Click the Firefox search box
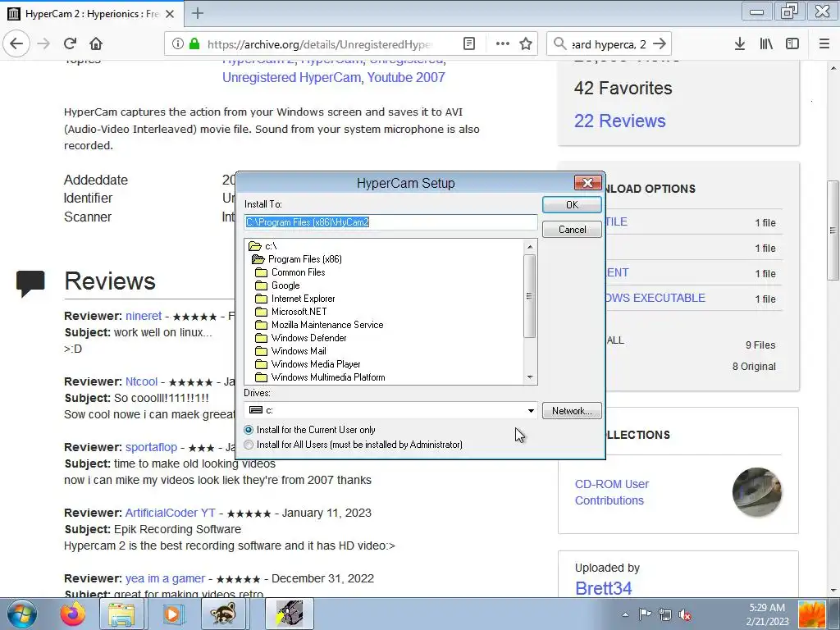 pos(609,44)
